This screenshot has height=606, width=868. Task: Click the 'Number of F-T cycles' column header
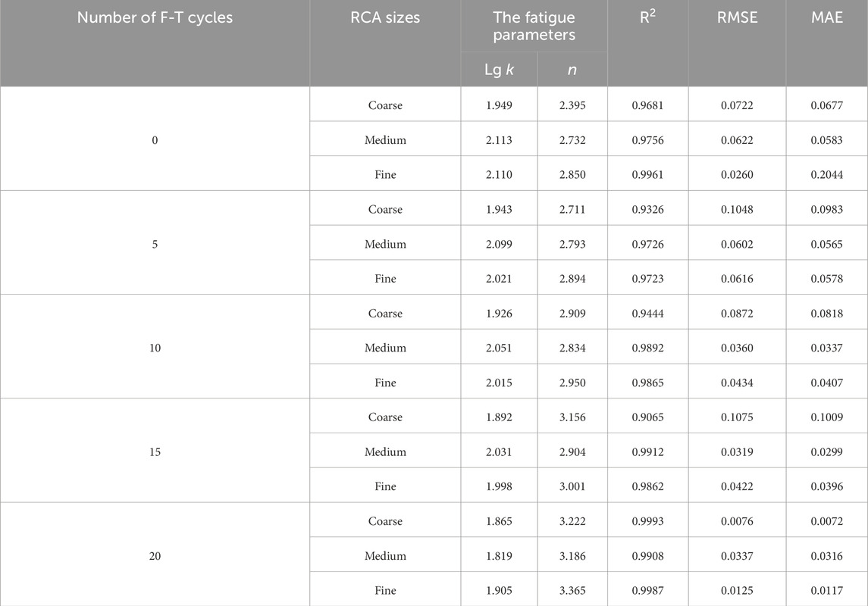pos(155,43)
